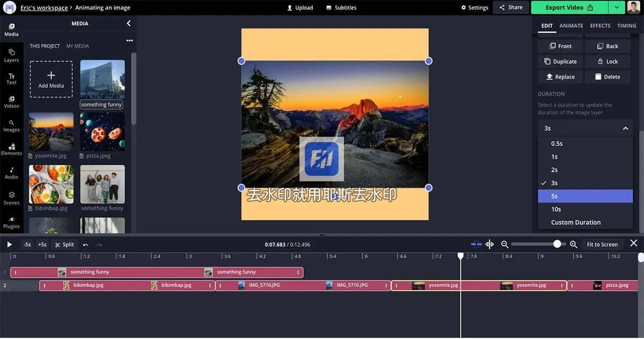Click Export Video button
The image size is (644, 339).
[x=569, y=8]
